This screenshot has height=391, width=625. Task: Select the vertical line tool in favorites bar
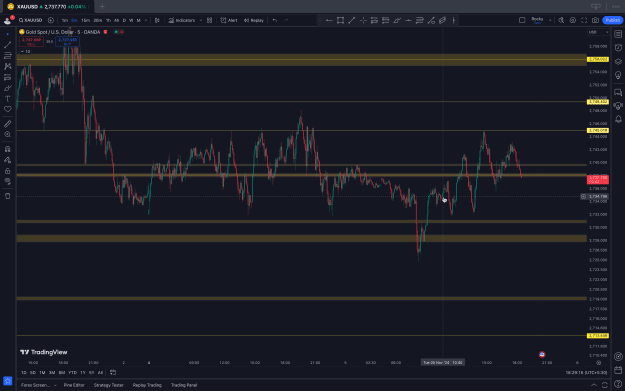(x=454, y=20)
